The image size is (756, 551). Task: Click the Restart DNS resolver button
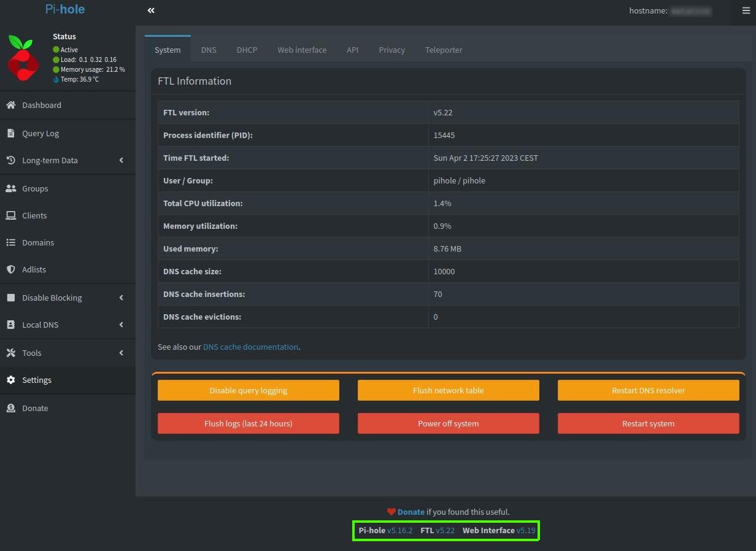[x=648, y=390]
